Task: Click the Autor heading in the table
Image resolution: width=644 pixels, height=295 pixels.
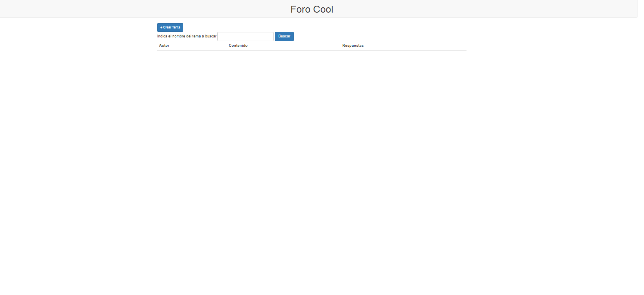Action: (164, 46)
